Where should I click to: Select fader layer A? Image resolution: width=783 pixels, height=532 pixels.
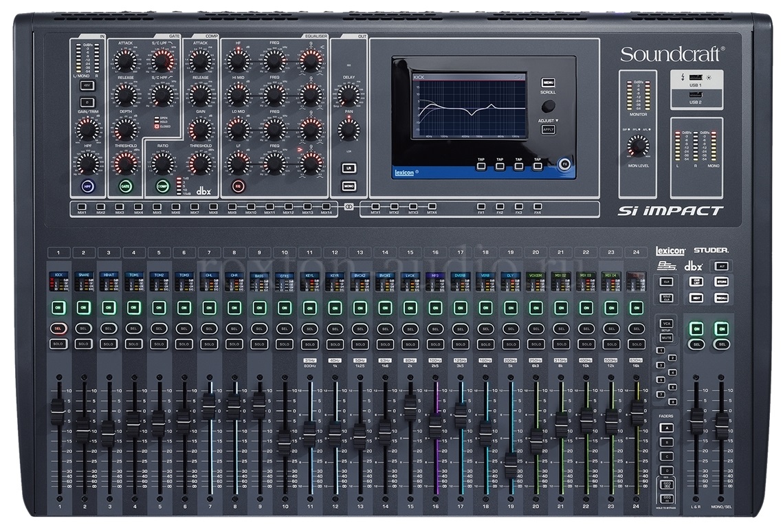pos(665,428)
